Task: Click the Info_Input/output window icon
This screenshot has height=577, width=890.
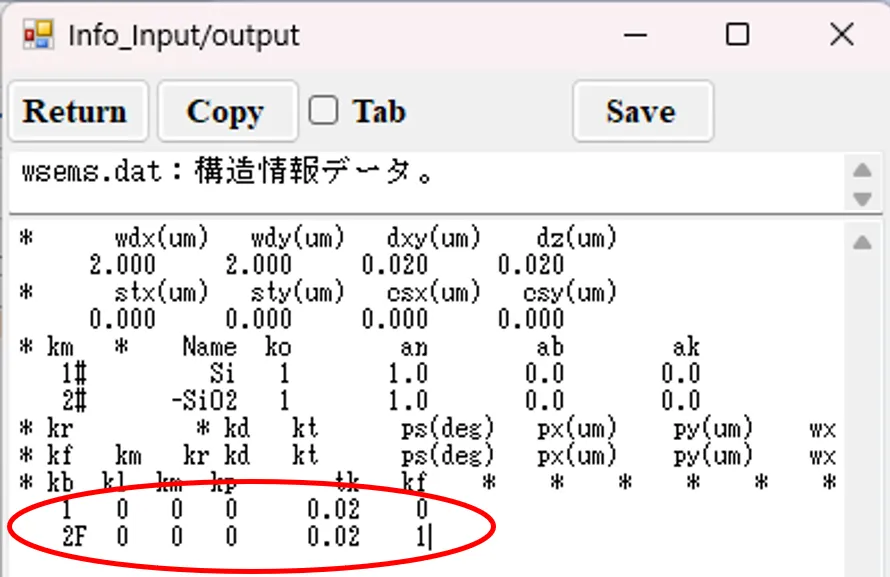Action: [39, 35]
